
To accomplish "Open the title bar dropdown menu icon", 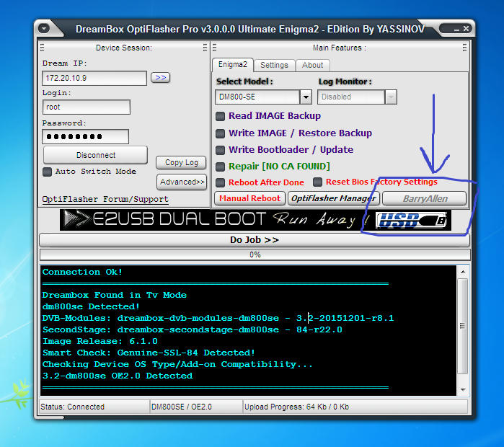I will click(x=44, y=29).
